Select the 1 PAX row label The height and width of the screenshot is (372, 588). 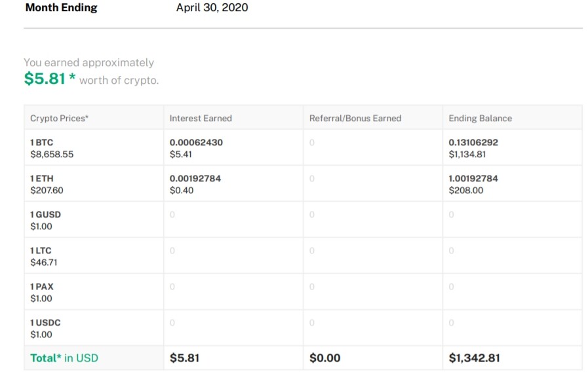point(41,287)
